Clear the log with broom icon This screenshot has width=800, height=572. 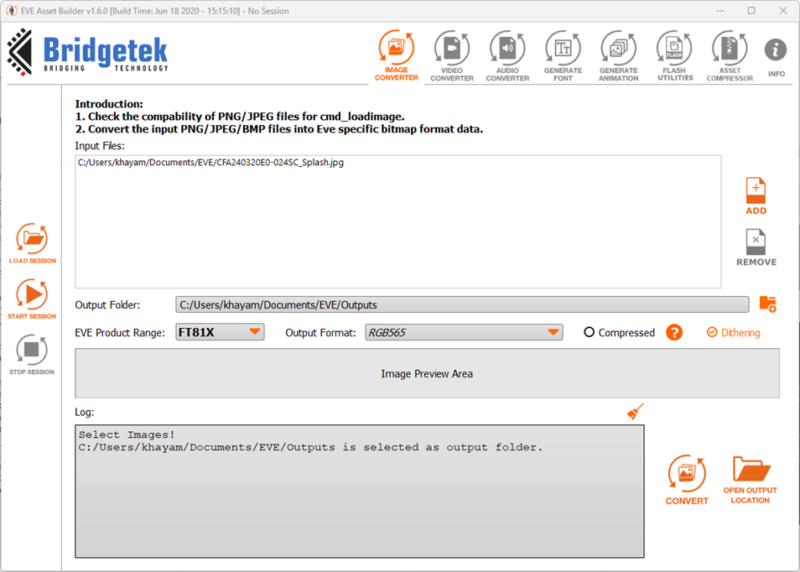[635, 411]
